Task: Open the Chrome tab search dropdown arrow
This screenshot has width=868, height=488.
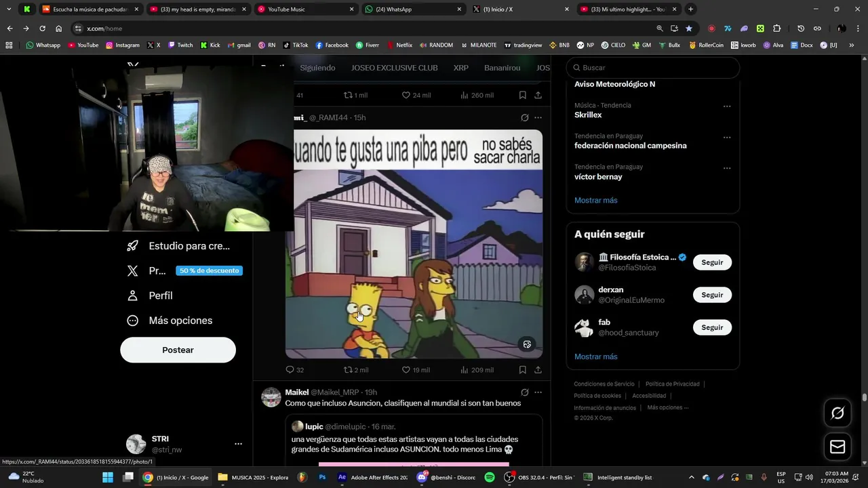Action: tap(9, 9)
